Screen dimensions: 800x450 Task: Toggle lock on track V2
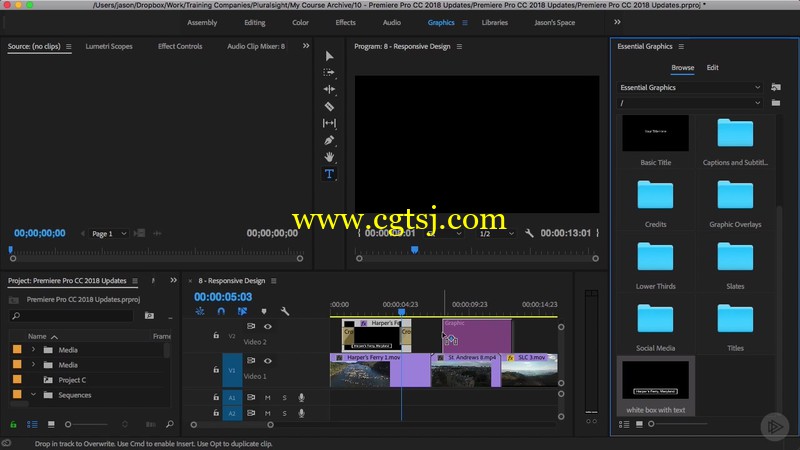[216, 335]
